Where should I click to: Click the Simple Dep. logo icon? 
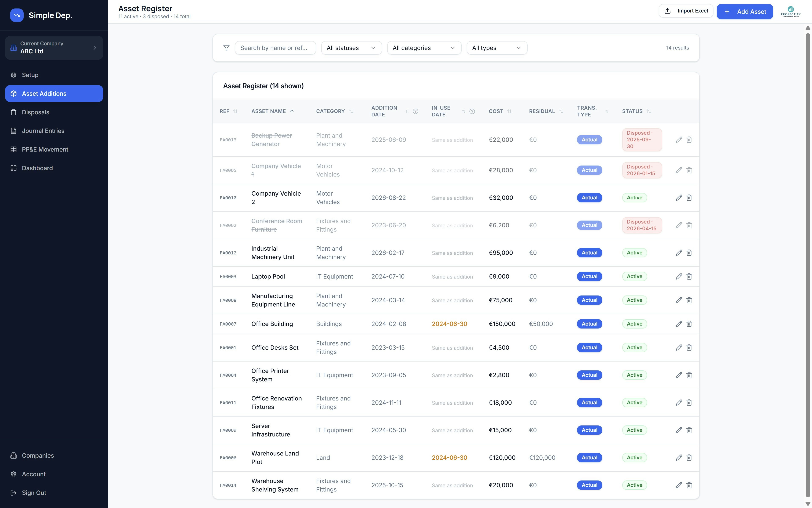17,15
